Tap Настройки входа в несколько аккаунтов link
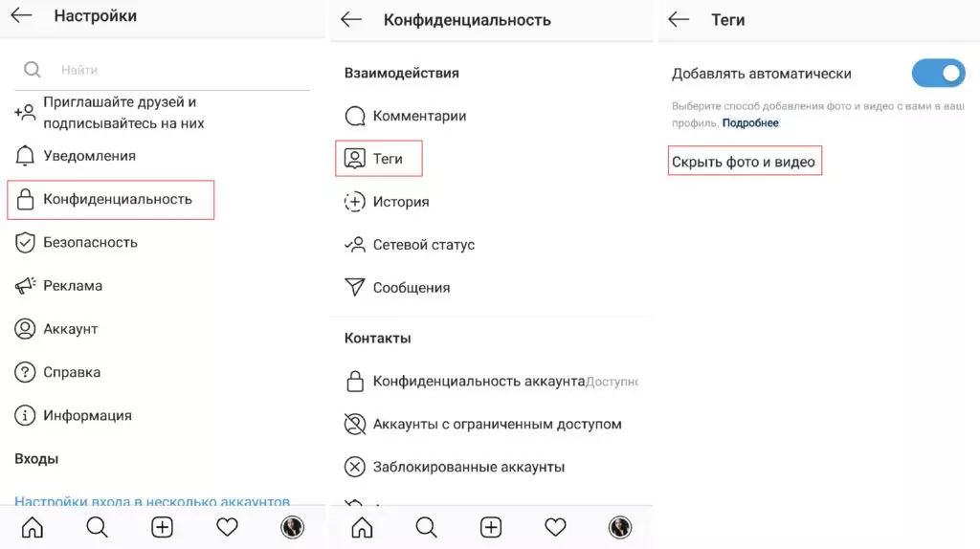Viewport: 980px width, 549px height. tap(152, 501)
